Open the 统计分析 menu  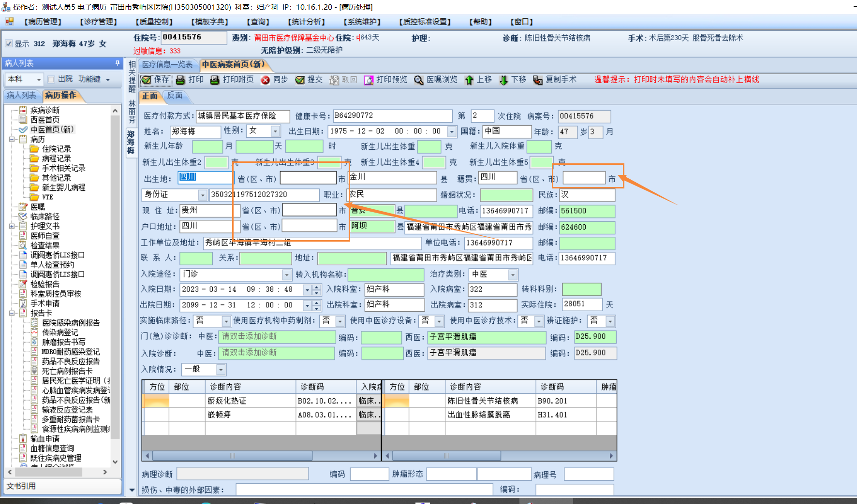coord(307,22)
